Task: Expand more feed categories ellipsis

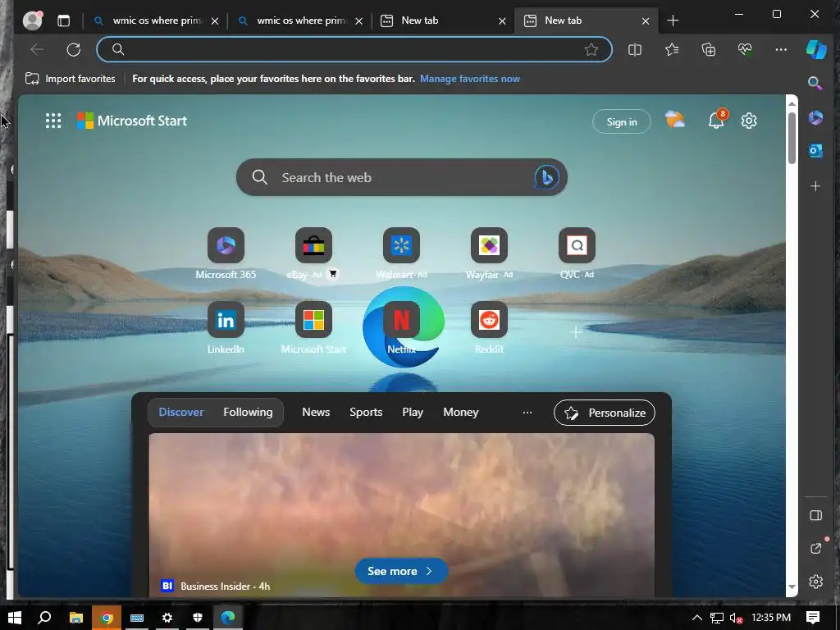Action: pyautogui.click(x=527, y=413)
